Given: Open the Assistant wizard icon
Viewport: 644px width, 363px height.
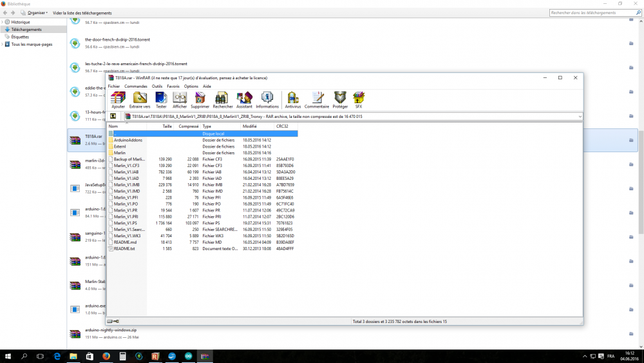Looking at the screenshot, I should click(x=244, y=100).
